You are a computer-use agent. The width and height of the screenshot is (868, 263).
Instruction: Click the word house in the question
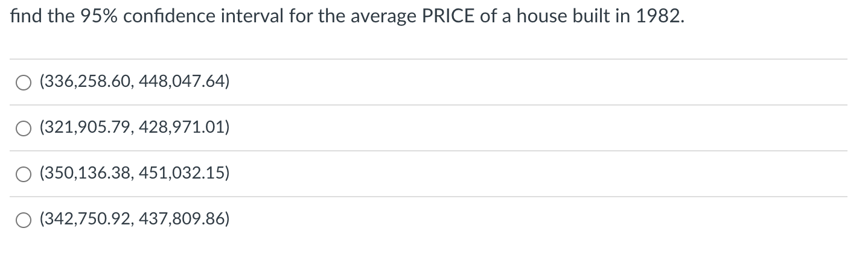534,17
